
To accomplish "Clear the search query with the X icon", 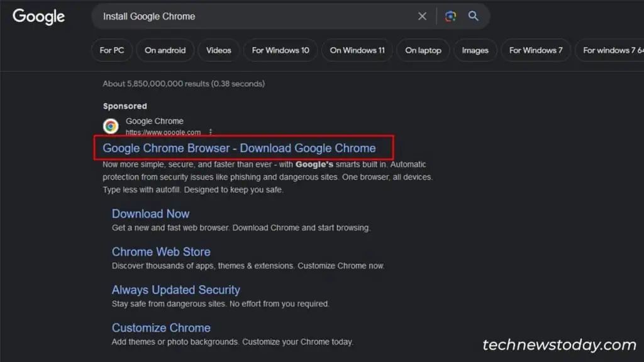I will pyautogui.click(x=422, y=16).
